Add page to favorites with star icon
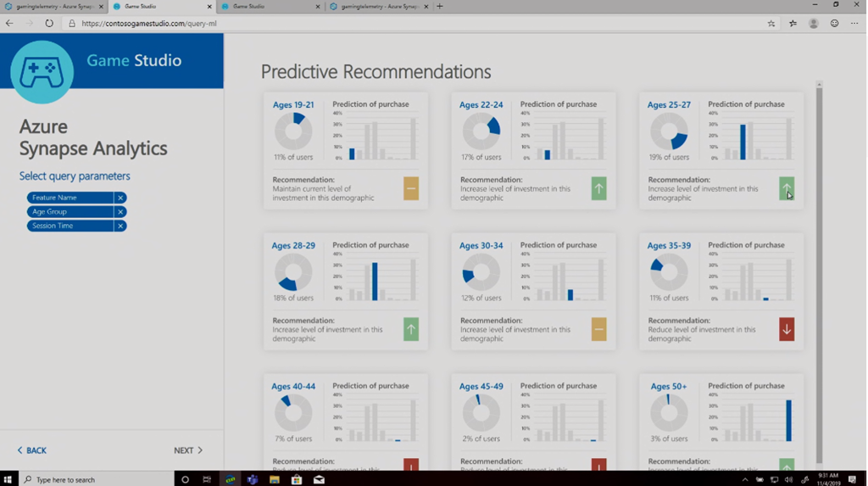The height and width of the screenshot is (486, 868). tap(771, 23)
